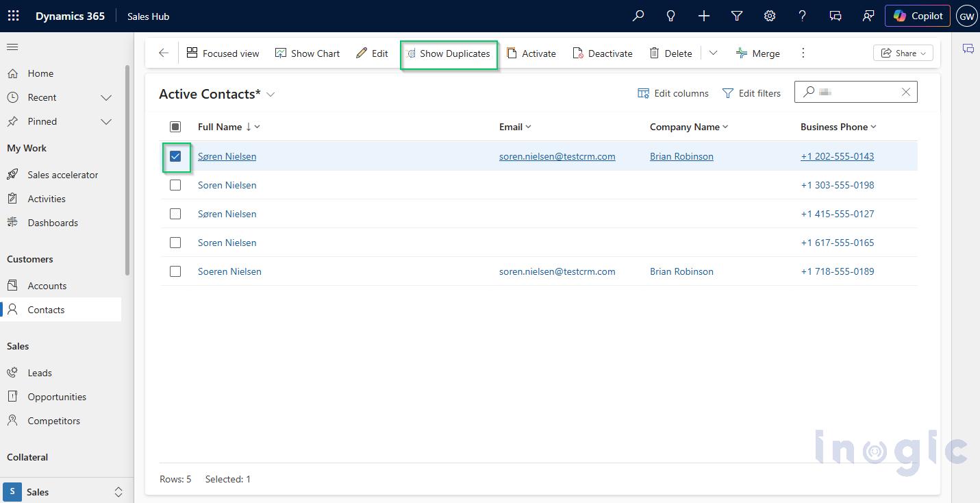Open Copilot from the top navigation
The image size is (980, 503).
point(917,15)
